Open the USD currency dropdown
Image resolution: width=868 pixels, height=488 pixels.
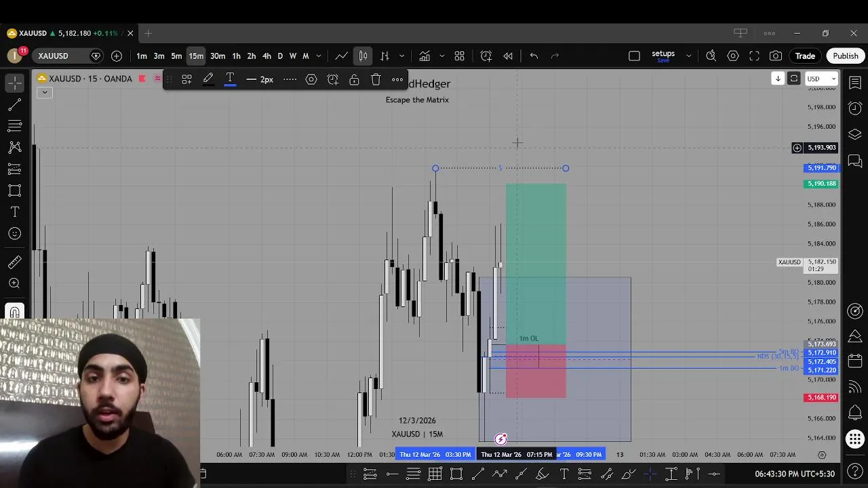[821, 79]
